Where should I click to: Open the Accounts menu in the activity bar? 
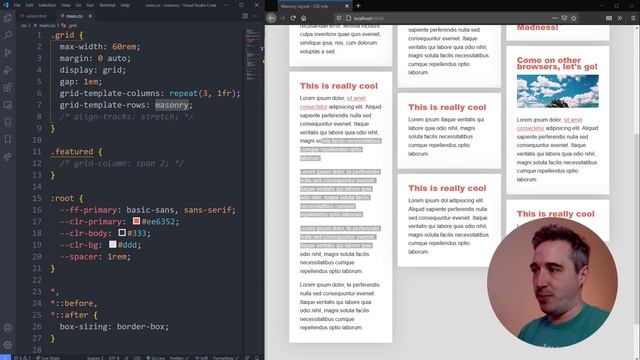pos(7,328)
